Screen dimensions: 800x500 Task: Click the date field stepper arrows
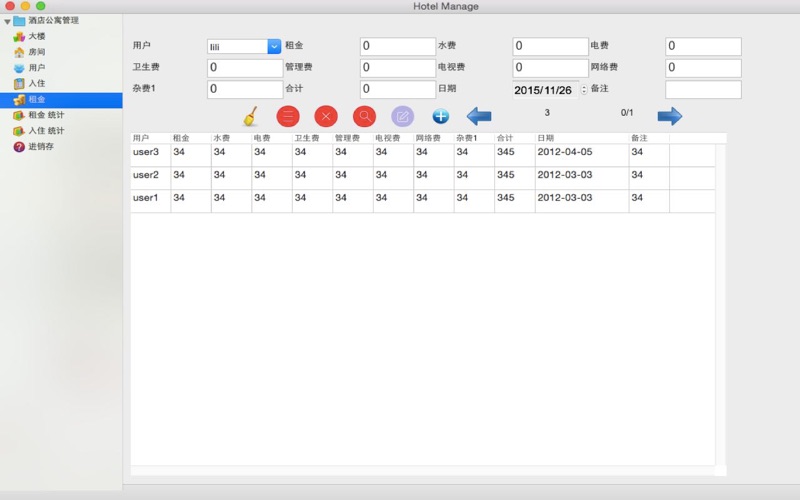point(584,90)
